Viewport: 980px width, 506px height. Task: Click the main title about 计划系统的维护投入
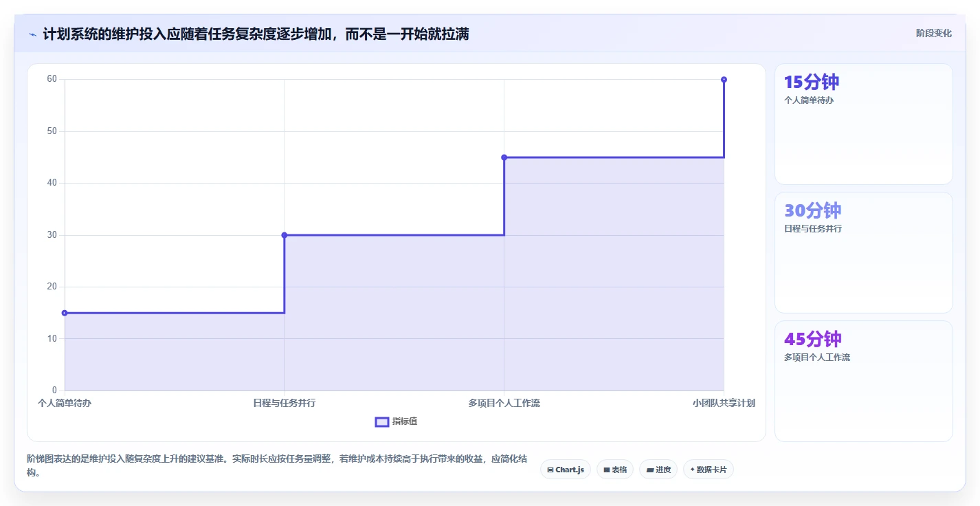(256, 34)
